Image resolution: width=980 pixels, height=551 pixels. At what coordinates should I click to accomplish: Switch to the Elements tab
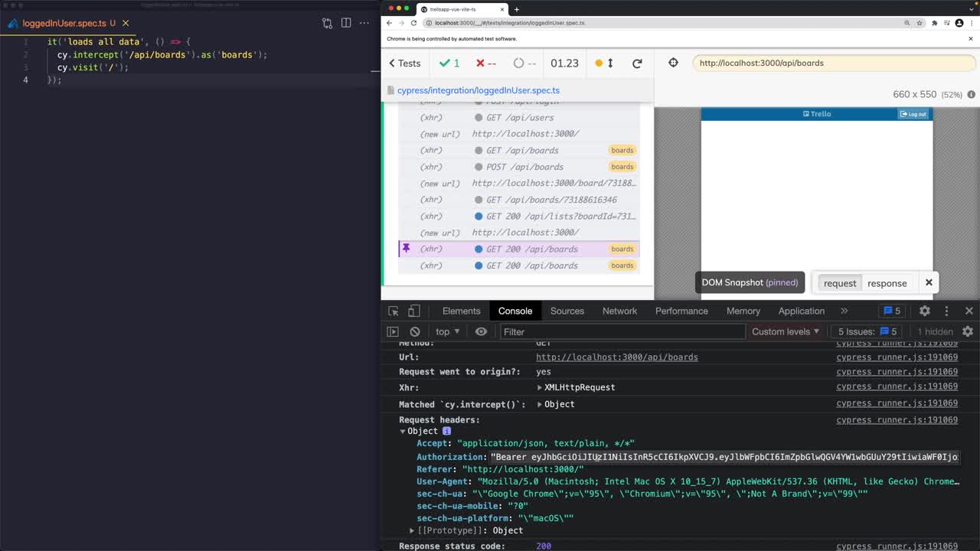coord(461,311)
